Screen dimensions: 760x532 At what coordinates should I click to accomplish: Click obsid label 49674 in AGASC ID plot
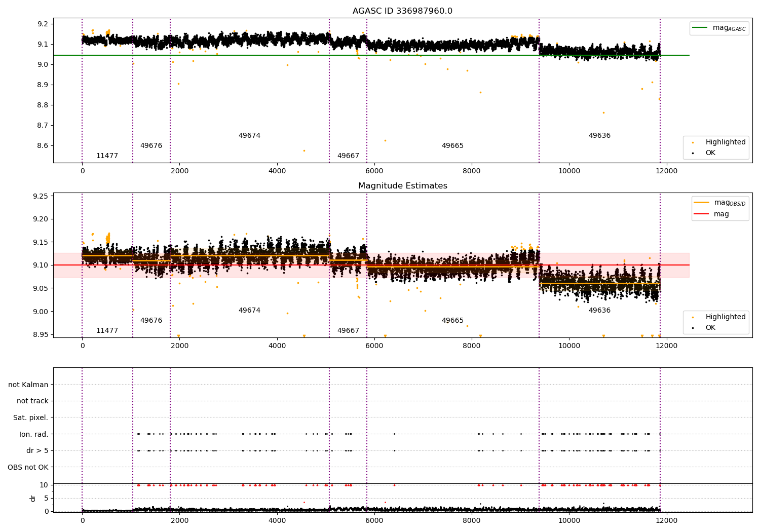[249, 136]
